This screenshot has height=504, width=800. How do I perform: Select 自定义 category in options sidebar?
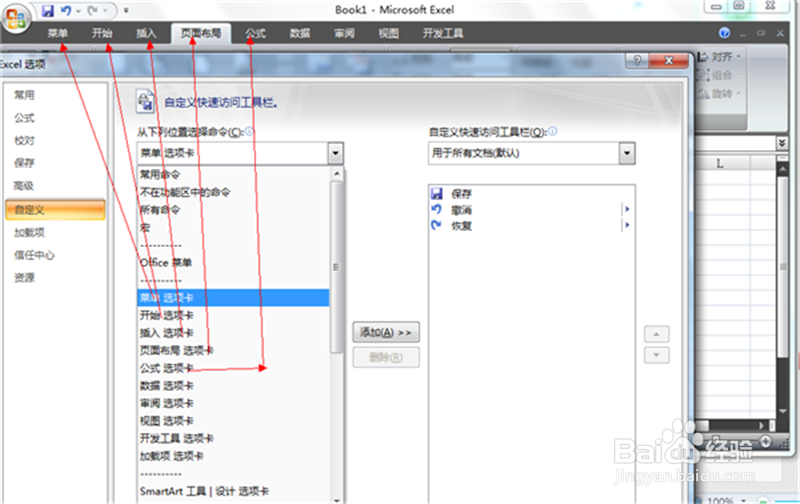point(55,210)
